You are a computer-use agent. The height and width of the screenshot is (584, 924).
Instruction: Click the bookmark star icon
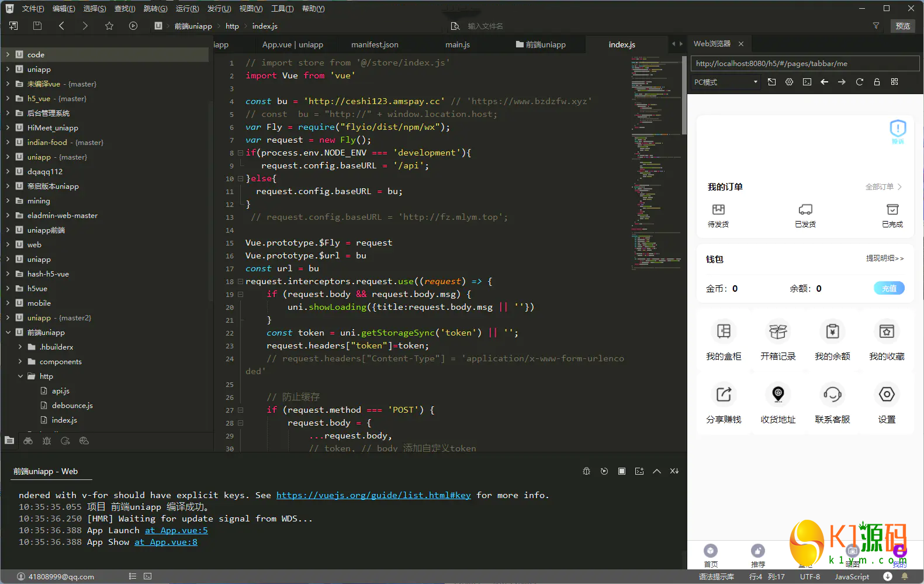109,26
